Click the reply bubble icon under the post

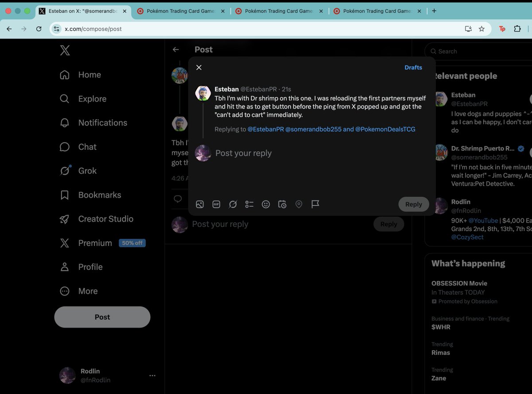(178, 199)
